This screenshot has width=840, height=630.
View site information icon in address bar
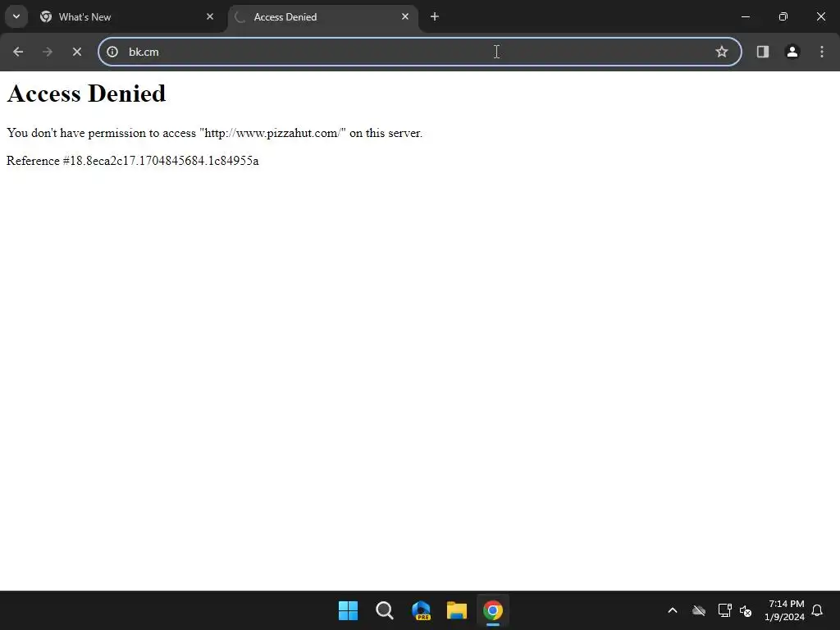(112, 52)
